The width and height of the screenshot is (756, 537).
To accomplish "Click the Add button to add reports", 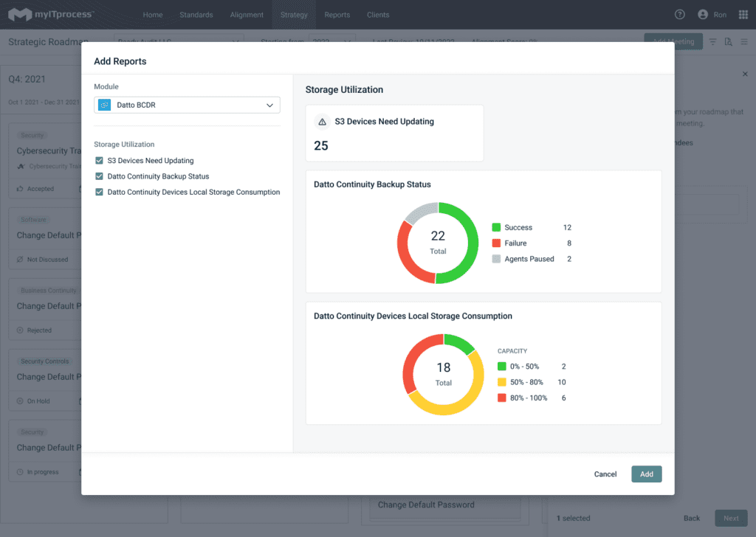I will [x=646, y=474].
